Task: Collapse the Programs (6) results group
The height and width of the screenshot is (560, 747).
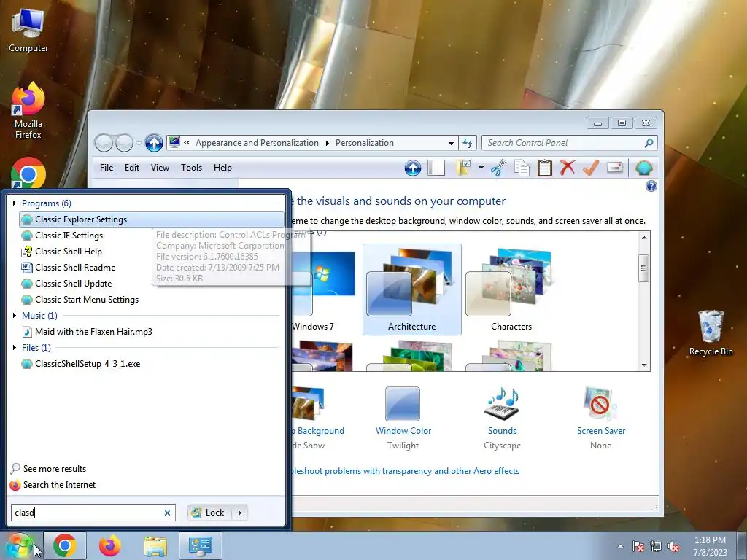Action: [x=15, y=203]
